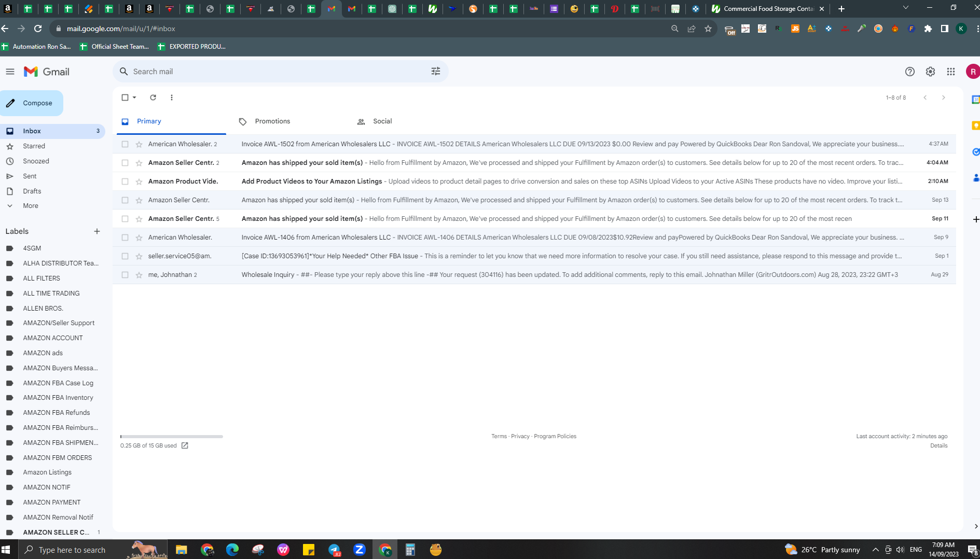This screenshot has height=559, width=980.
Task: Open Google Keep side panel
Action: coord(975,125)
